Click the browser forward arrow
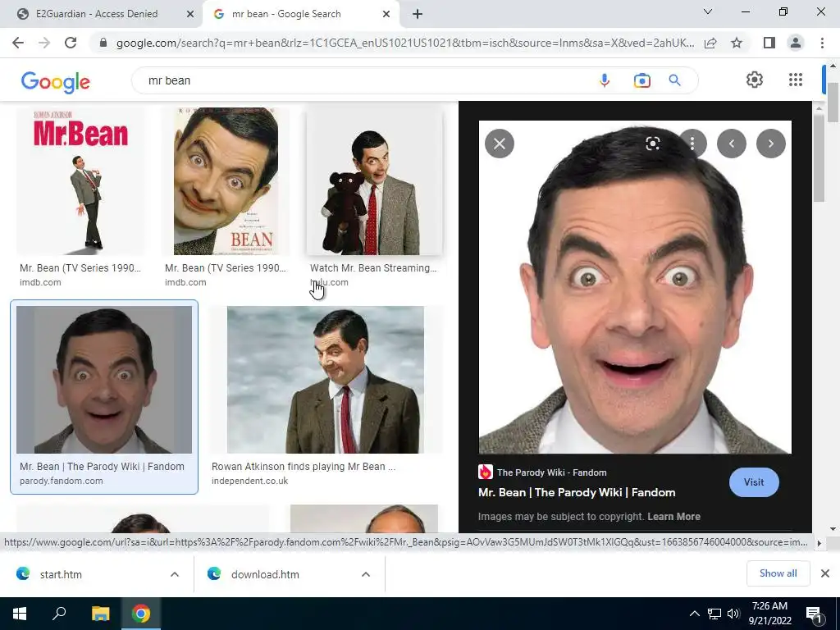Screen dimensions: 840x630 click(44, 43)
